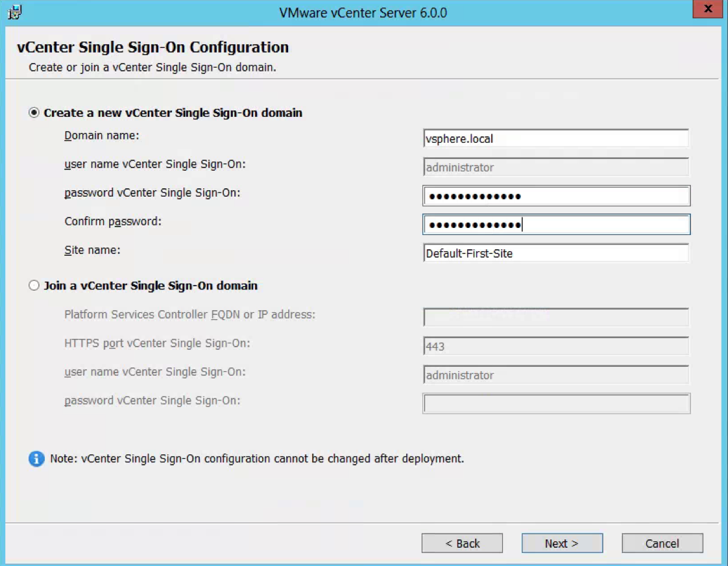Click the HTTPS port field showing 443
The width and height of the screenshot is (728, 566).
[x=556, y=346]
